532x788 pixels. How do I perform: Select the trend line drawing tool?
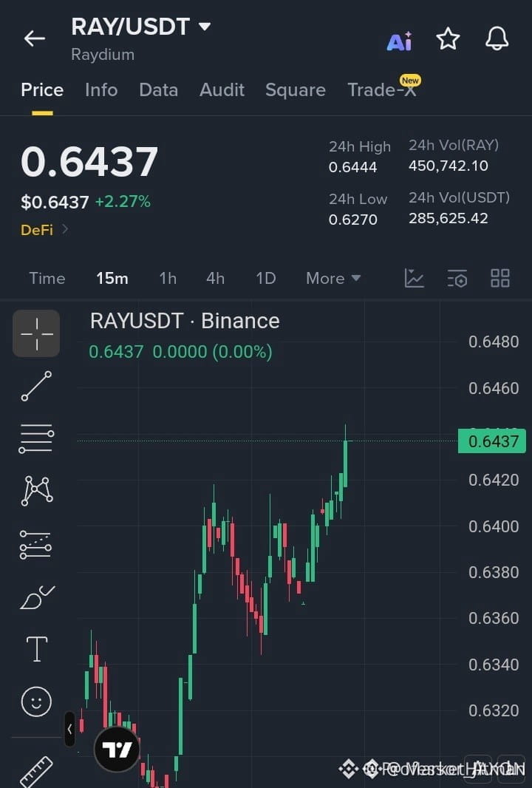36,386
